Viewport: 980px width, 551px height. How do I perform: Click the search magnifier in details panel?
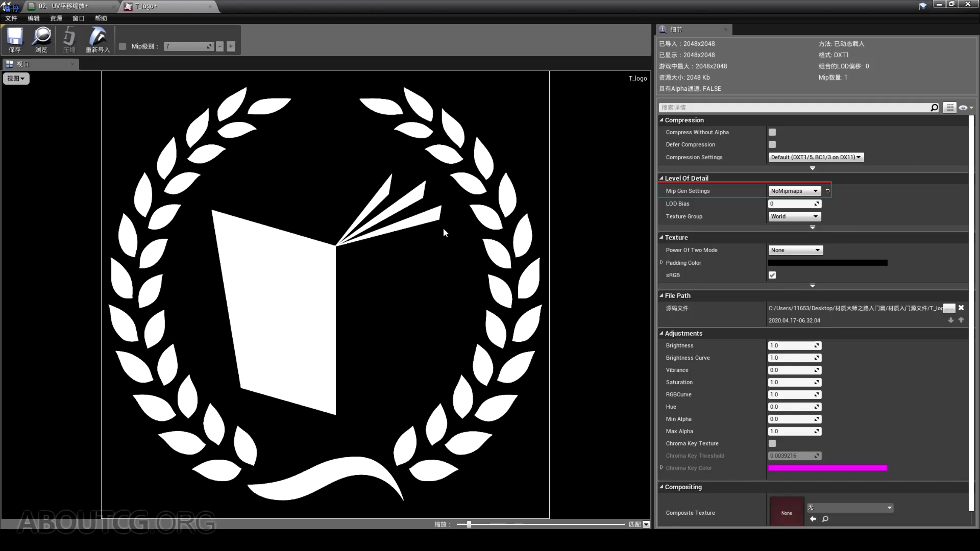coord(934,108)
